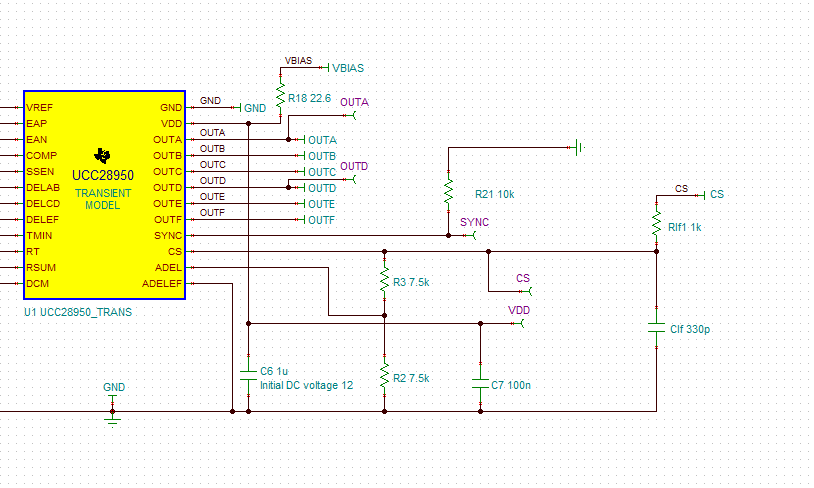
Task: Select the teal OUTB jumper label
Action: coord(320,156)
